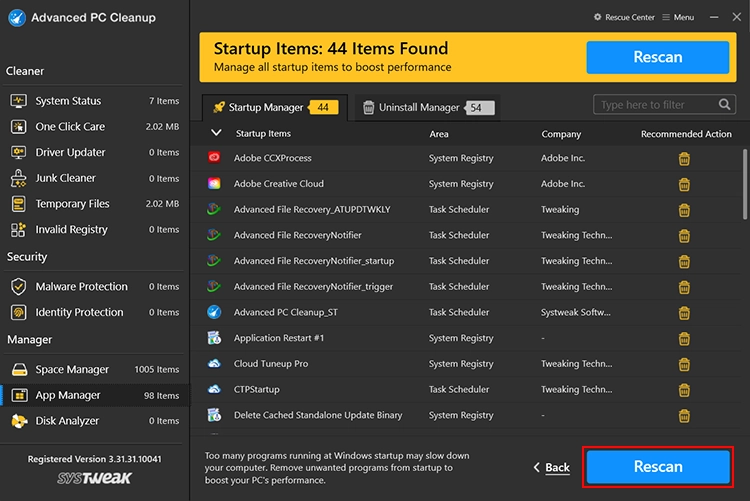Click the startup list vertical scrollbar
This screenshot has height=501, width=750.
(744, 180)
